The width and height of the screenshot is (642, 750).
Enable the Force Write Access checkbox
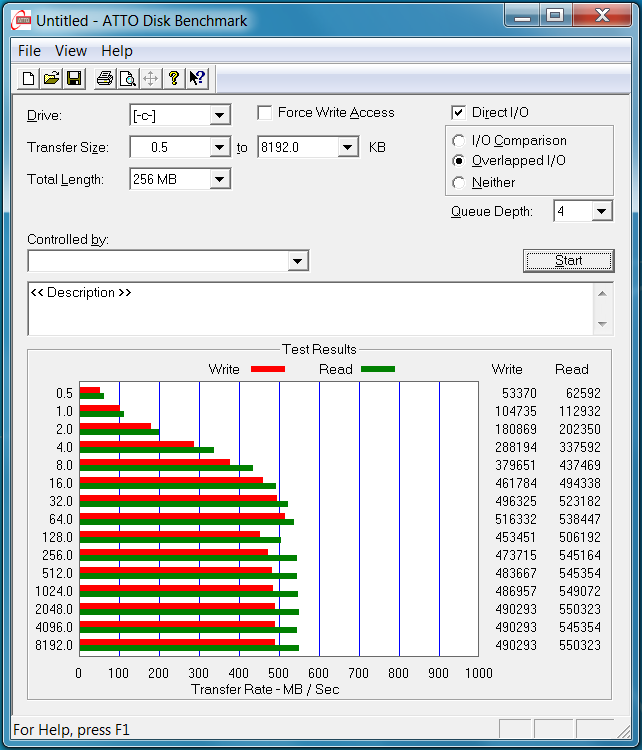point(265,113)
